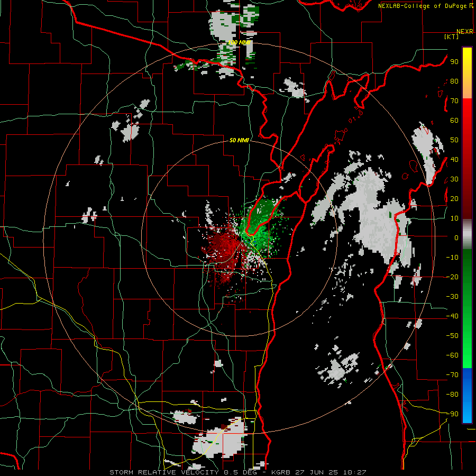Click the -20 value on velocity scale
Screen dimensions: 476x476
point(452,277)
